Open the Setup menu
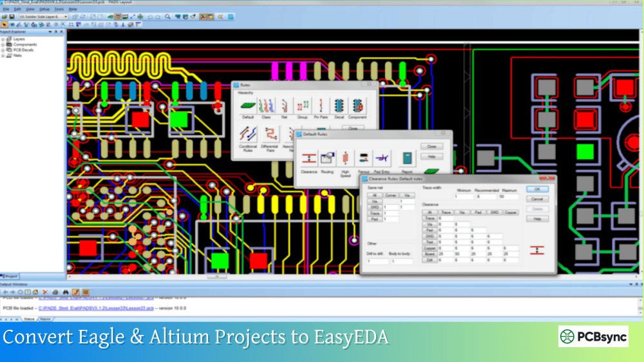Screen dimensions: 644x362 click(x=44, y=10)
